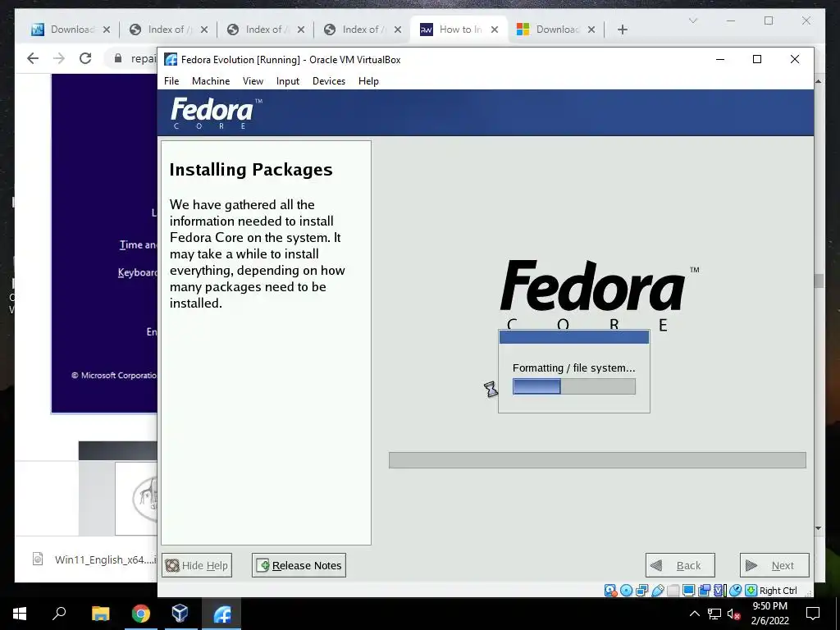Switch to Chrome from the taskbar
The width and height of the screenshot is (840, 630).
click(x=141, y=614)
